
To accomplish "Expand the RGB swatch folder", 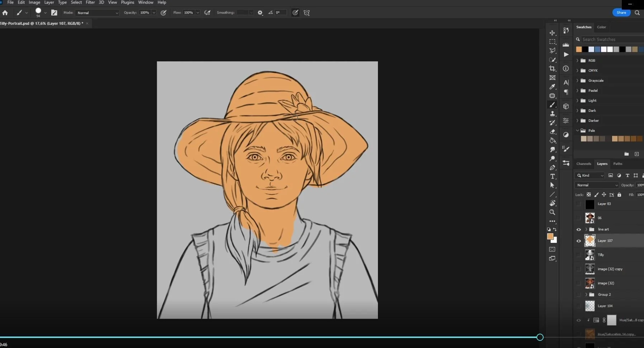I will (x=577, y=61).
